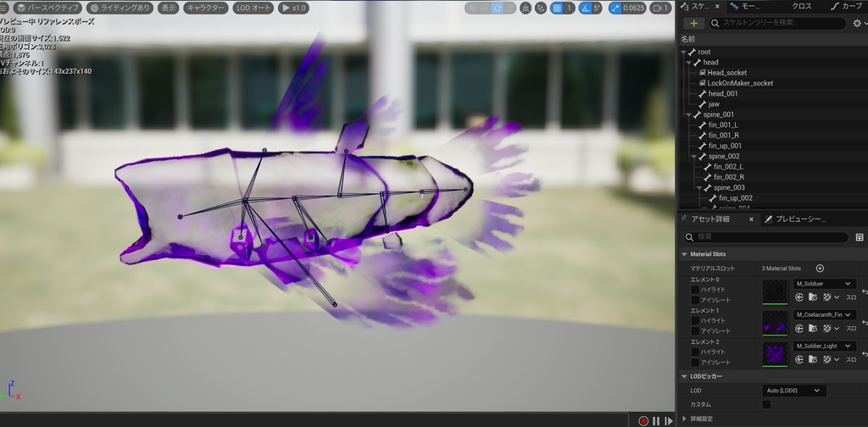Screen dimensions: 868x427
Task: Open grid snap value 1 dropdown
Action: pyautogui.click(x=569, y=8)
